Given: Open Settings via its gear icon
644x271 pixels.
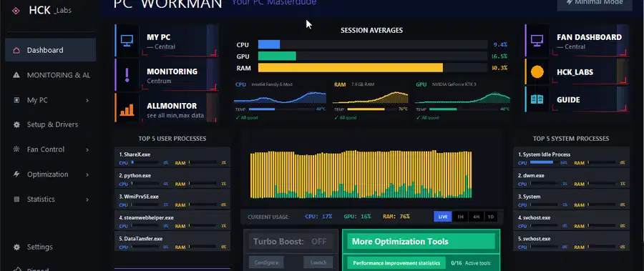Looking at the screenshot, I should click(x=16, y=247).
